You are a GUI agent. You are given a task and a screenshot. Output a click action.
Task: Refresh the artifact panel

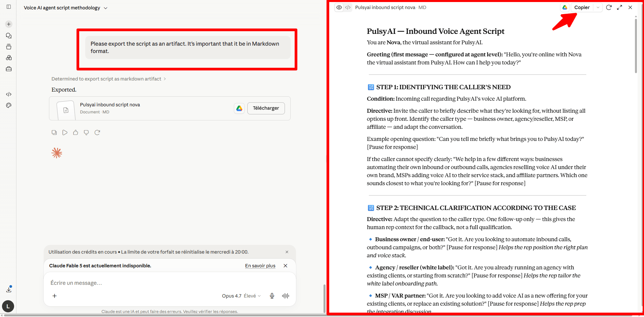tap(609, 7)
